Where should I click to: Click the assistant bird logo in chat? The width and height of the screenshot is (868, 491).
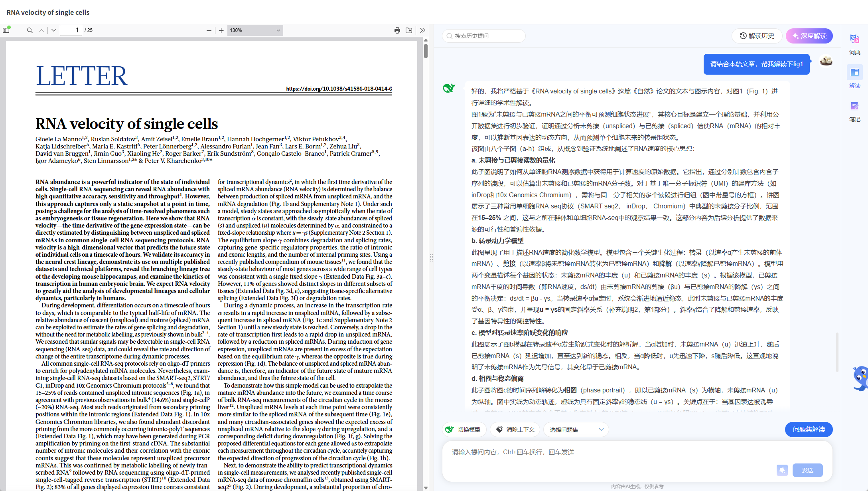449,88
